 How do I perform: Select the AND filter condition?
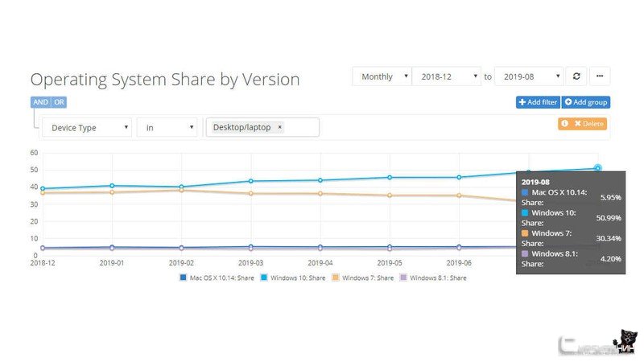pos(40,102)
